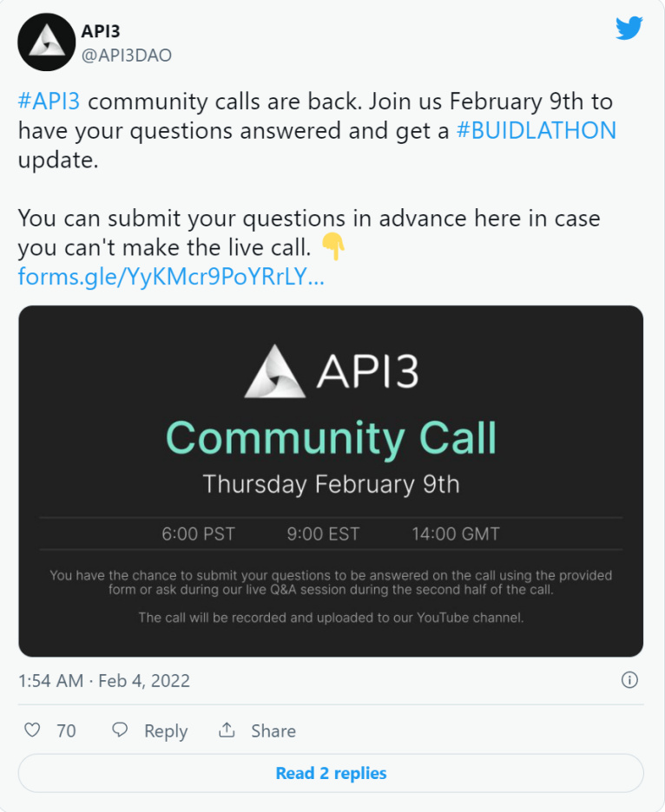Click the @API3DAO handle

(x=127, y=55)
